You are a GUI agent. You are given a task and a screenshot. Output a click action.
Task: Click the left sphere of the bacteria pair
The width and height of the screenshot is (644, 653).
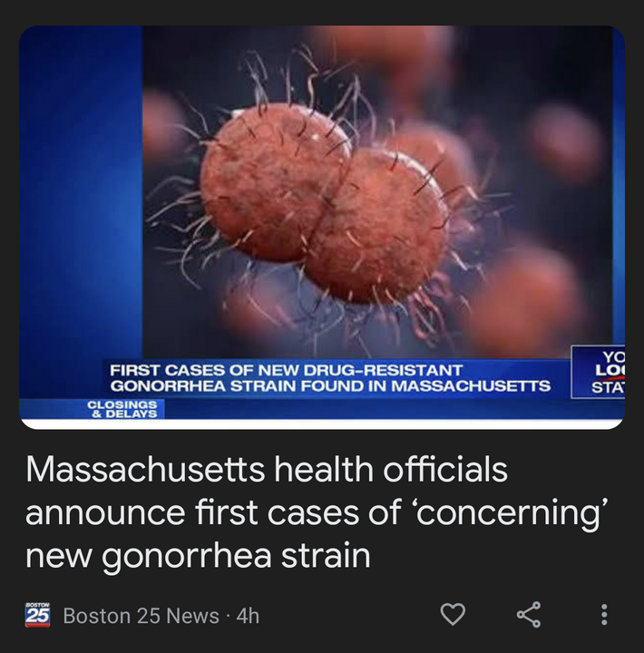click(x=273, y=181)
